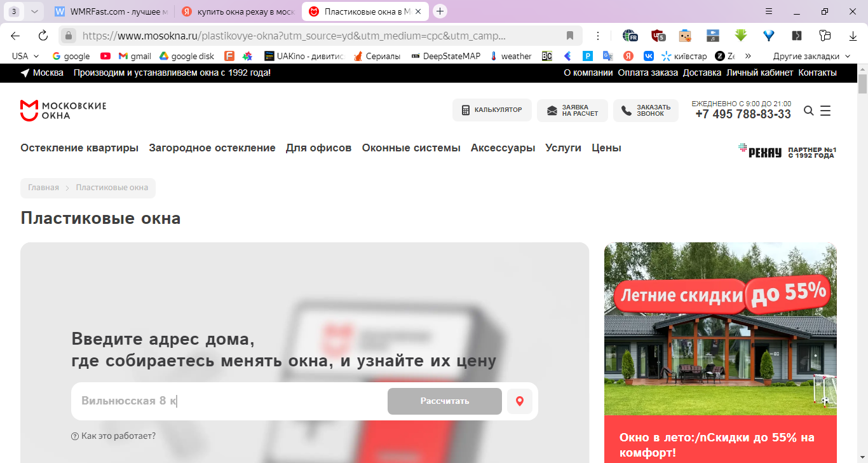This screenshot has height=463, width=868.
Task: Click the 'Калькулятор' button
Action: (x=492, y=110)
